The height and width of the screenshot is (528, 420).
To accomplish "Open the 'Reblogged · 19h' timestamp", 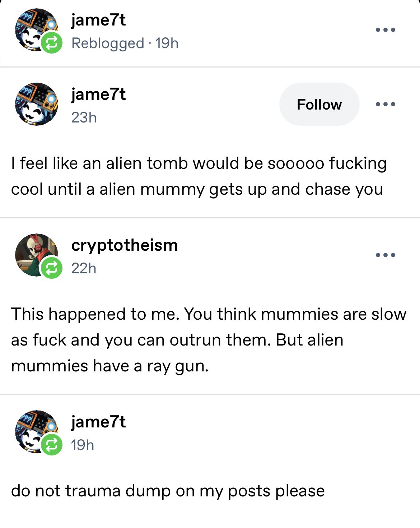I will (125, 43).
